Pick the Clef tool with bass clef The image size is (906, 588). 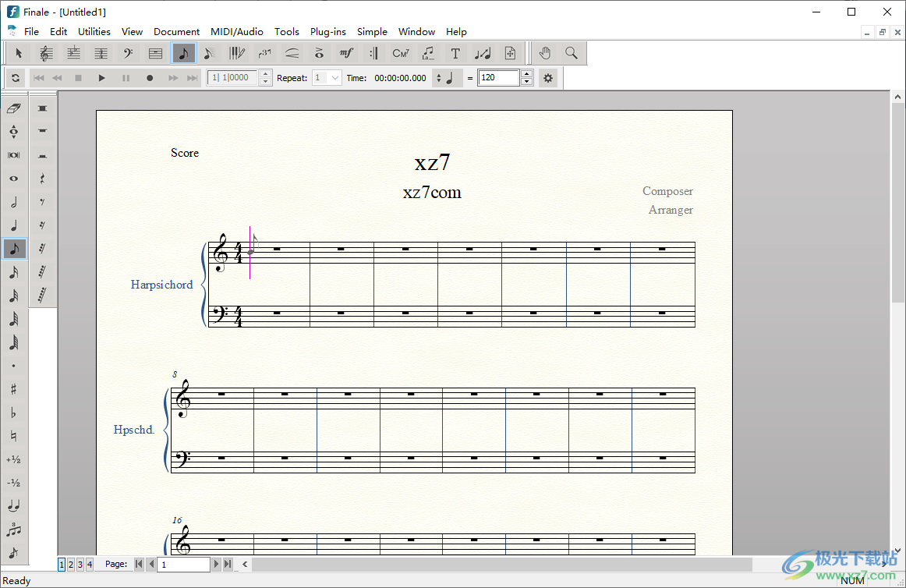(x=128, y=53)
